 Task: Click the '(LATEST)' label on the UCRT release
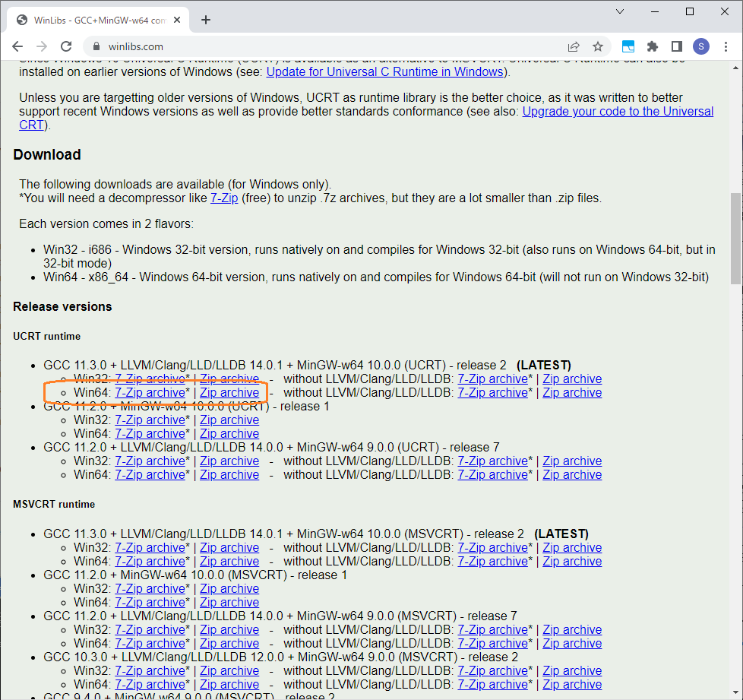click(544, 366)
